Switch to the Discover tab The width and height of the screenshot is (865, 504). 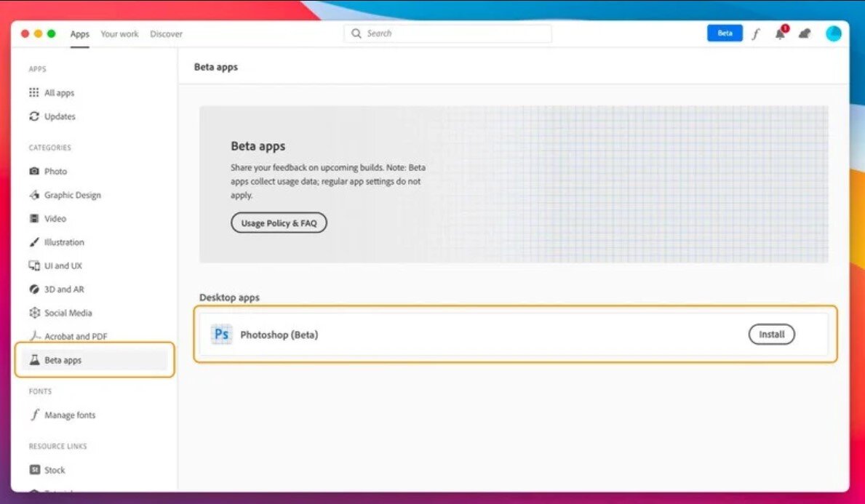pos(166,33)
